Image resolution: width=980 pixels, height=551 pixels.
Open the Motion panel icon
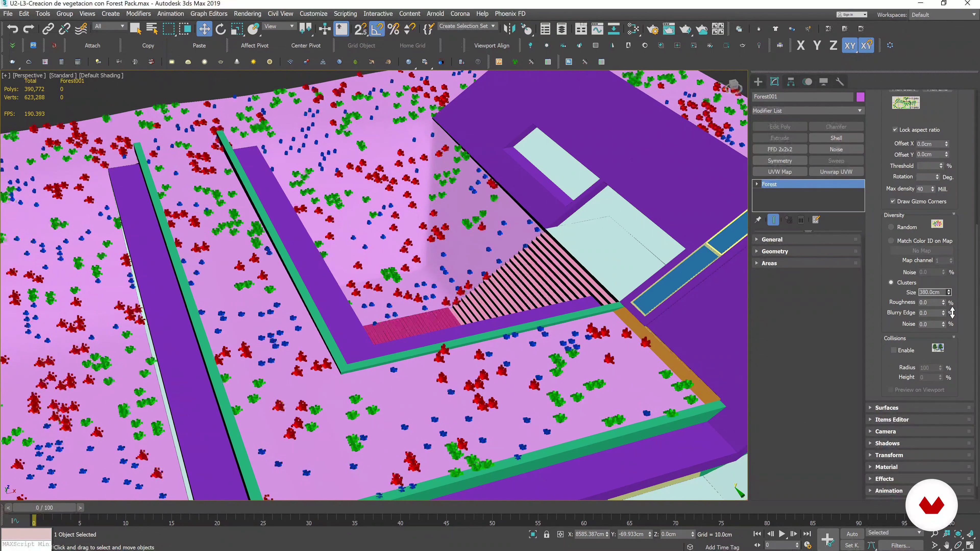pyautogui.click(x=807, y=82)
